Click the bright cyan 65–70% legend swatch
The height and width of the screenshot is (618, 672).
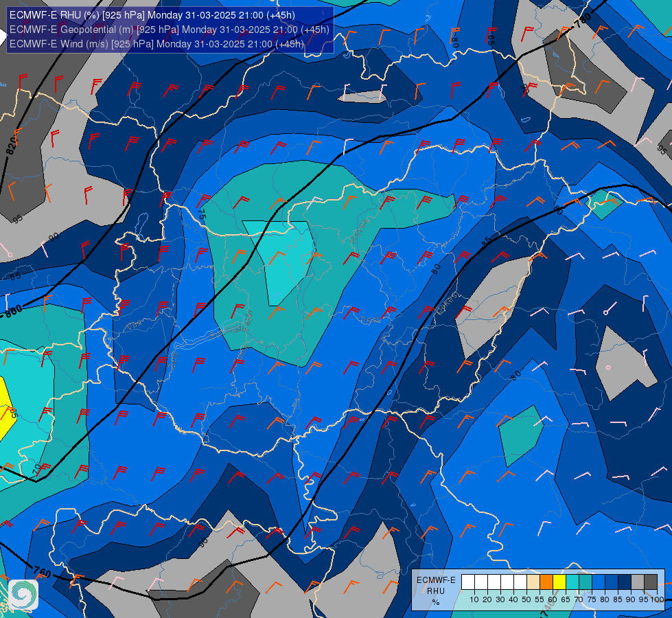point(572,582)
